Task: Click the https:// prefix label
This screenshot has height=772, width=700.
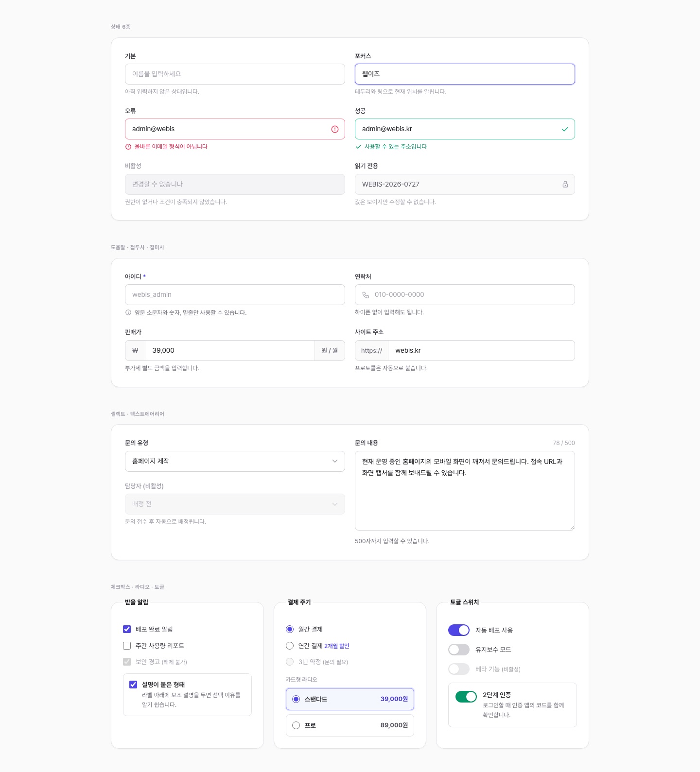Action: pos(372,351)
